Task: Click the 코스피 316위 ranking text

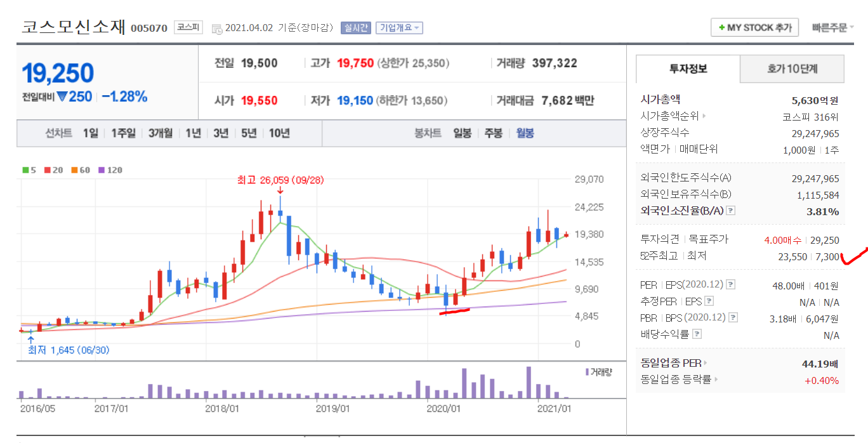Action: pos(810,117)
